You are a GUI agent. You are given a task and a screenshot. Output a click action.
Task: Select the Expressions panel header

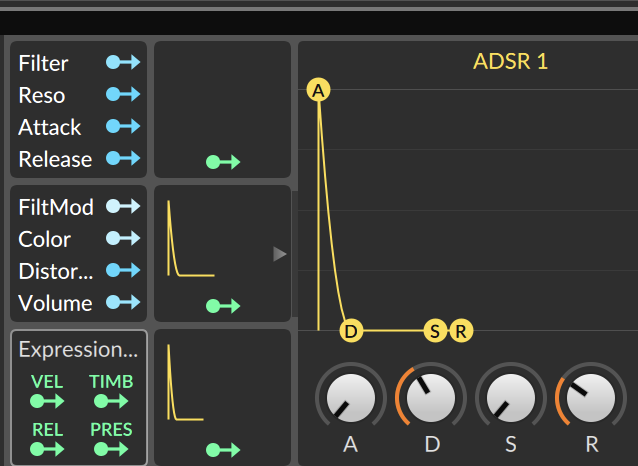(78, 350)
